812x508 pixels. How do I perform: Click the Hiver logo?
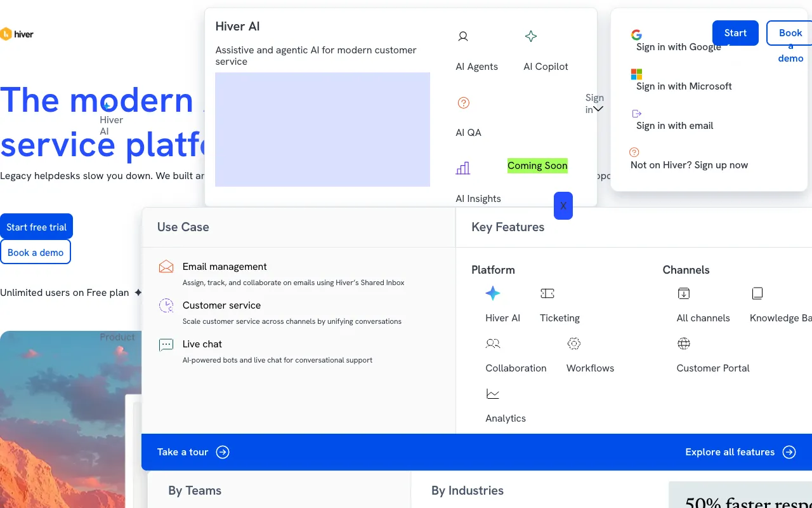pyautogui.click(x=17, y=34)
